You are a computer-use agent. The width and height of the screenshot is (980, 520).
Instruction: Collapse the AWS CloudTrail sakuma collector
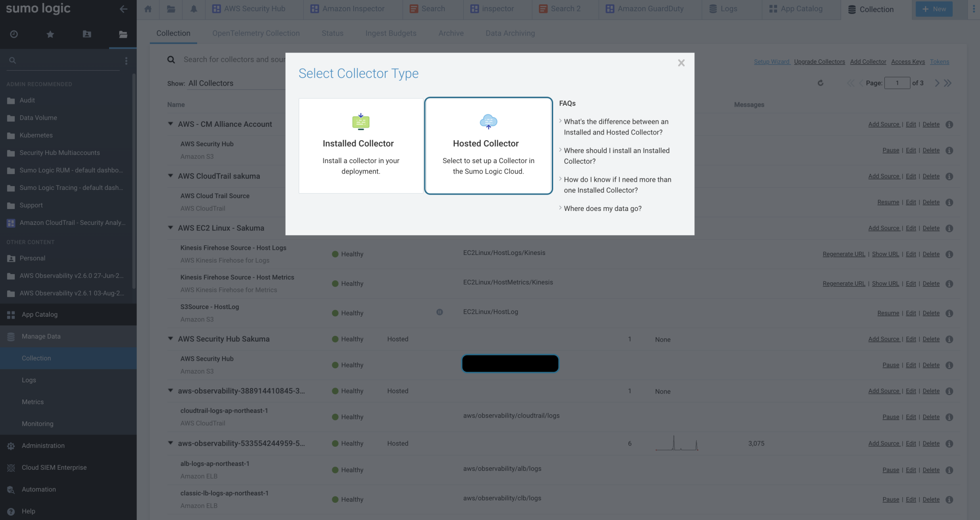[x=170, y=176]
